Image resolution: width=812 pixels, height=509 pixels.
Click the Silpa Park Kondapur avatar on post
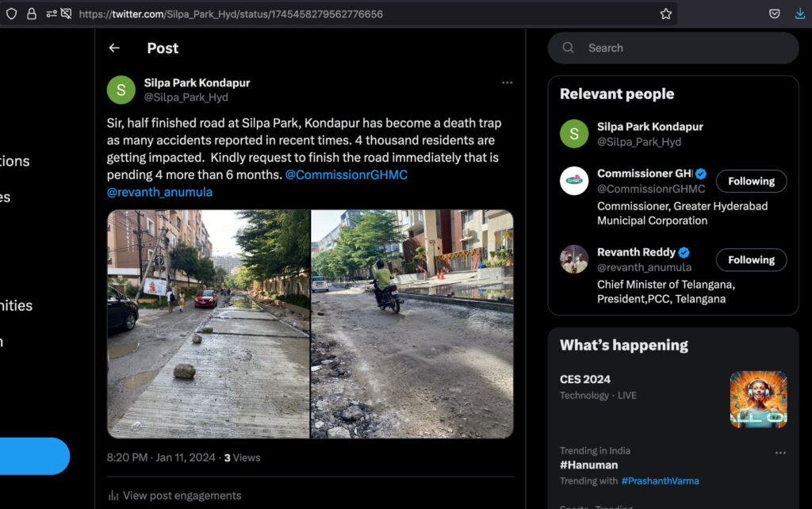tap(121, 90)
